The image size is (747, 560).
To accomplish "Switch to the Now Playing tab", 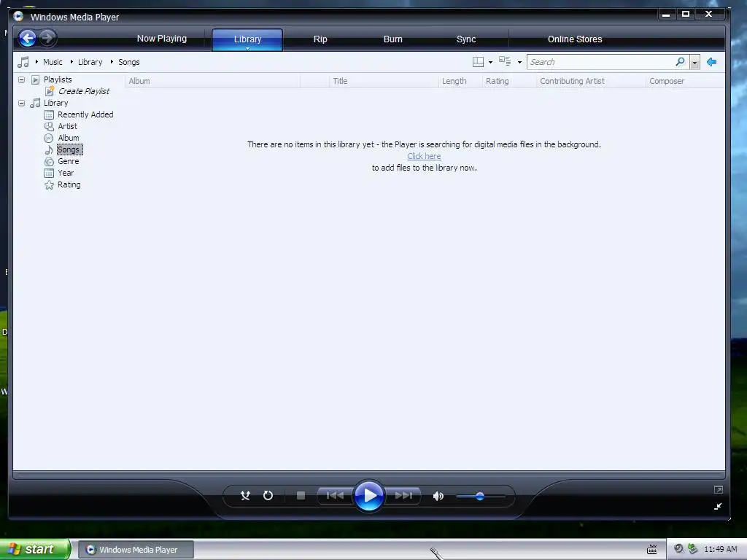I will tap(162, 39).
